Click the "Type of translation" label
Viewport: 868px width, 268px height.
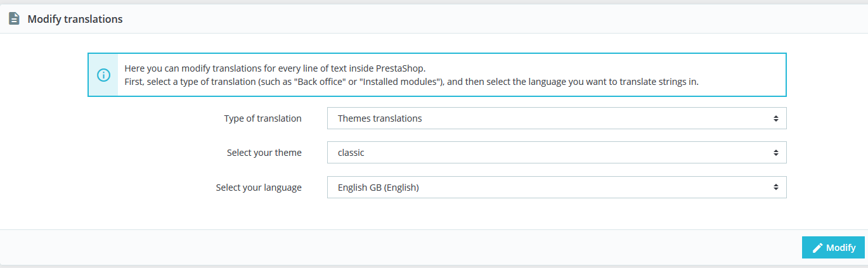(262, 118)
